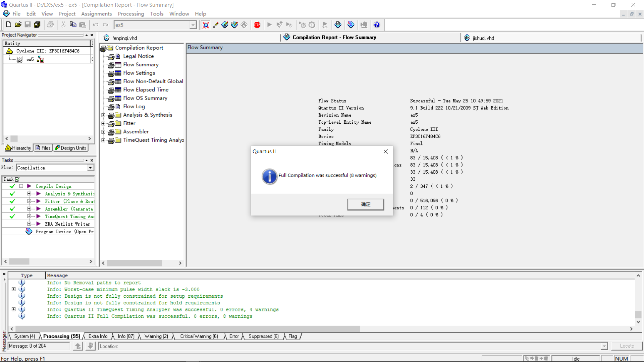The image size is (644, 362).
Task: Show the Warning (2) messages tab
Action: [x=156, y=336]
